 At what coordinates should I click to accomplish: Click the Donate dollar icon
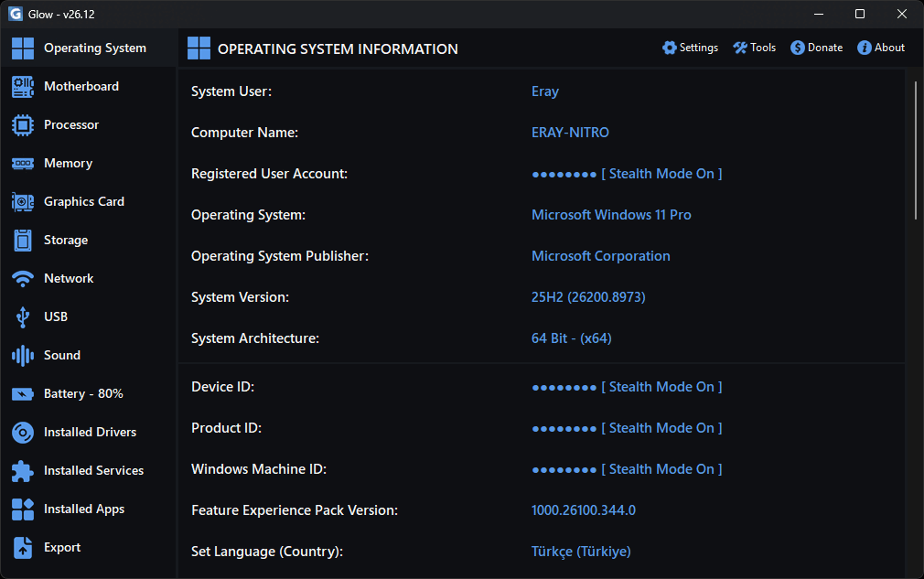click(798, 48)
